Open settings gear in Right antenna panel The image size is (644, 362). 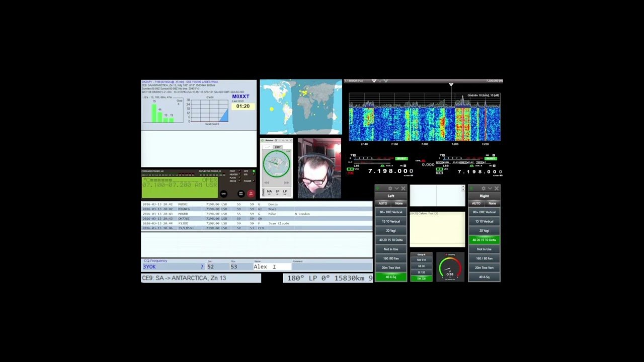pyautogui.click(x=484, y=189)
